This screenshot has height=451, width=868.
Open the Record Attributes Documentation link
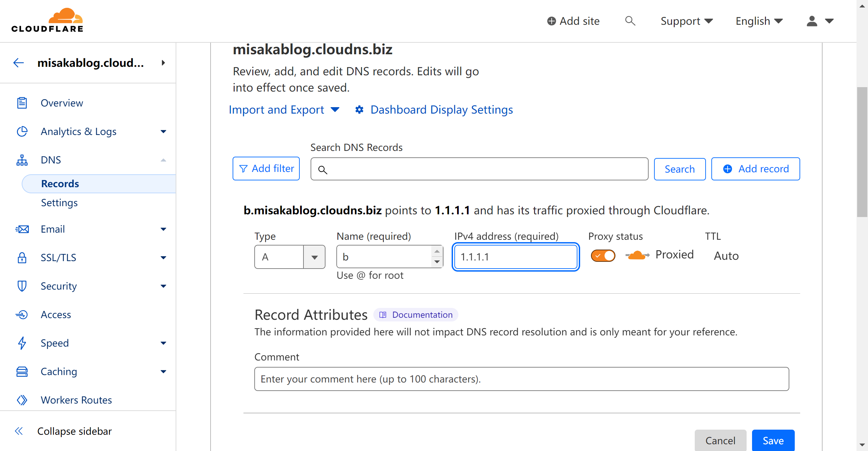(x=416, y=315)
